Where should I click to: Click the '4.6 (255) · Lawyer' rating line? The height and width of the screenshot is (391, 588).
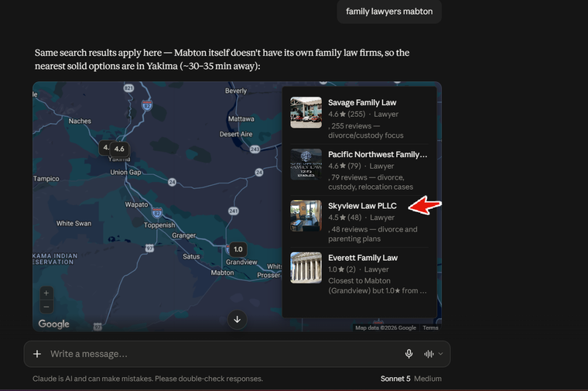pyautogui.click(x=363, y=114)
